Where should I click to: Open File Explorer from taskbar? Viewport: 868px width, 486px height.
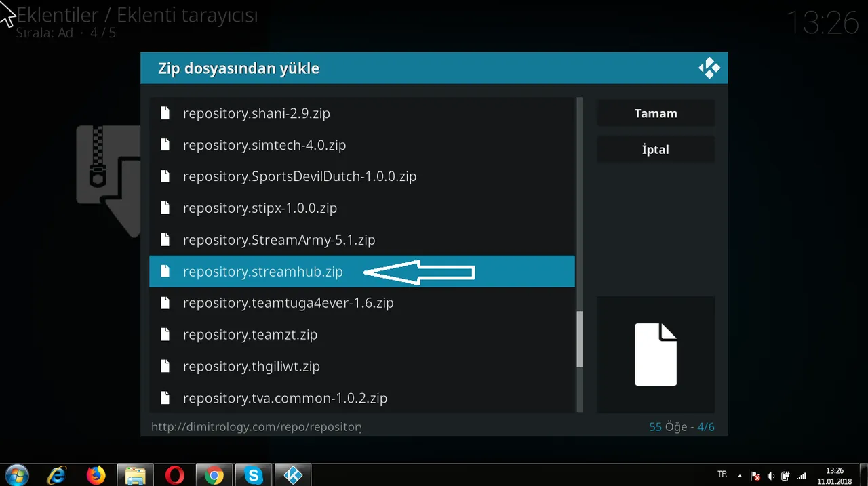[136, 475]
